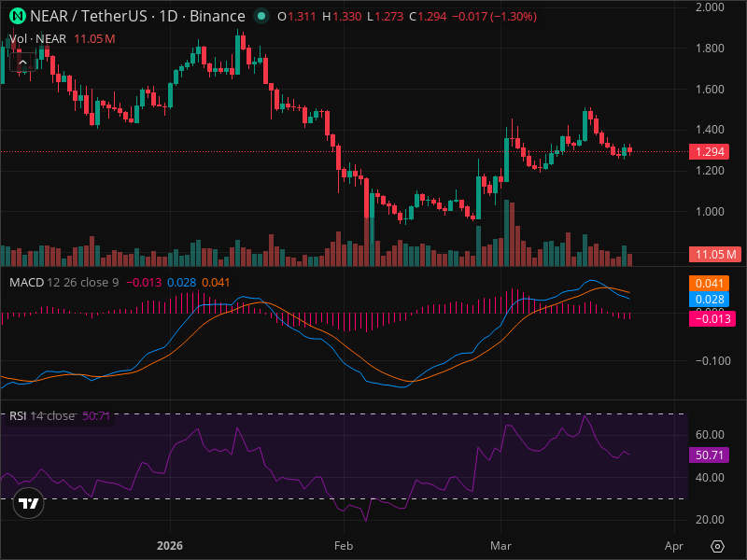Select the MACD 12 26 close 9 legend
Image resolution: width=747 pixels, height=560 pixels.
tap(63, 283)
